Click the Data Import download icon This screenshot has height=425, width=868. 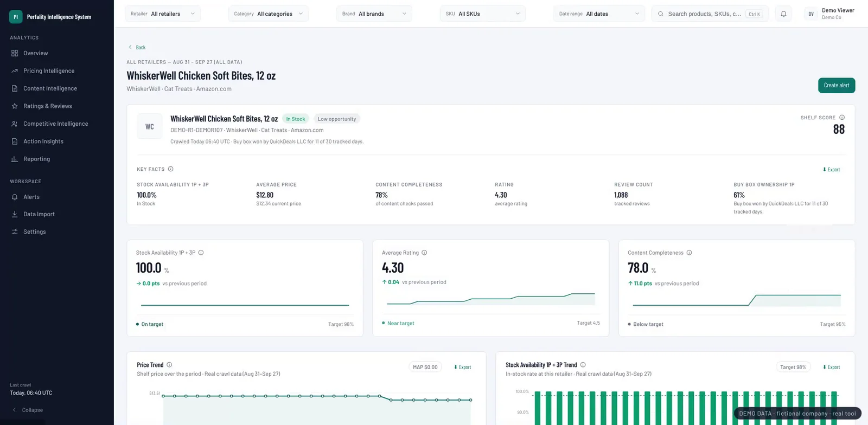[15, 214]
